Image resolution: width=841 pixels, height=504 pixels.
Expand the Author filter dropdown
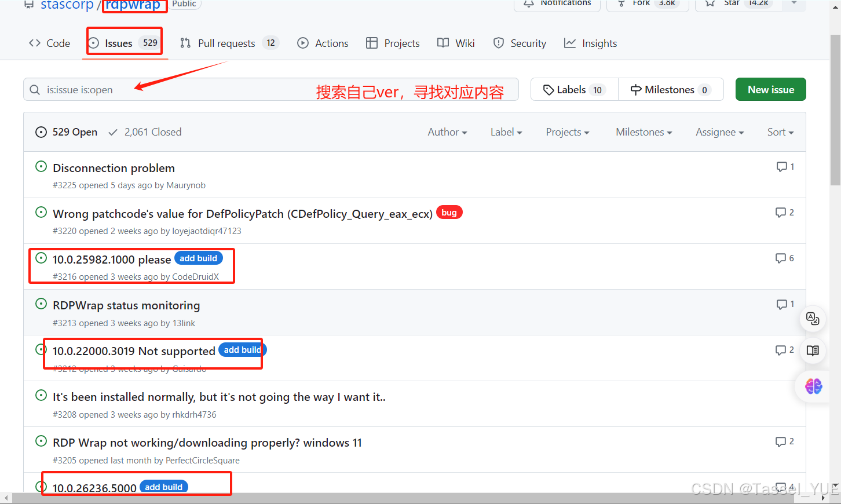(x=447, y=132)
